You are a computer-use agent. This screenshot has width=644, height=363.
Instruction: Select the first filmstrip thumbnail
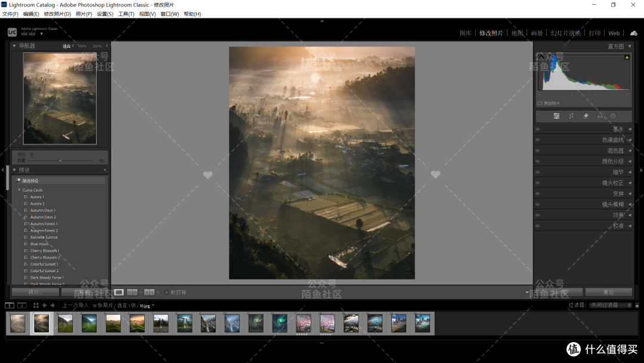18,323
